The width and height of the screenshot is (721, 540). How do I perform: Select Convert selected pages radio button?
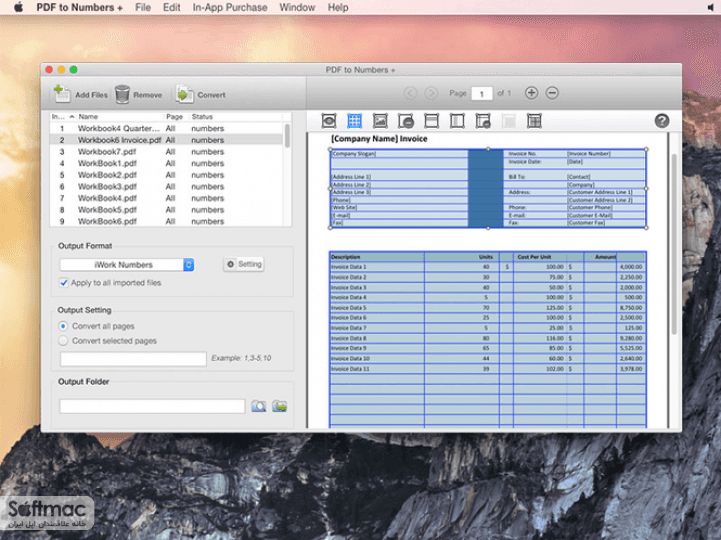coord(63,341)
